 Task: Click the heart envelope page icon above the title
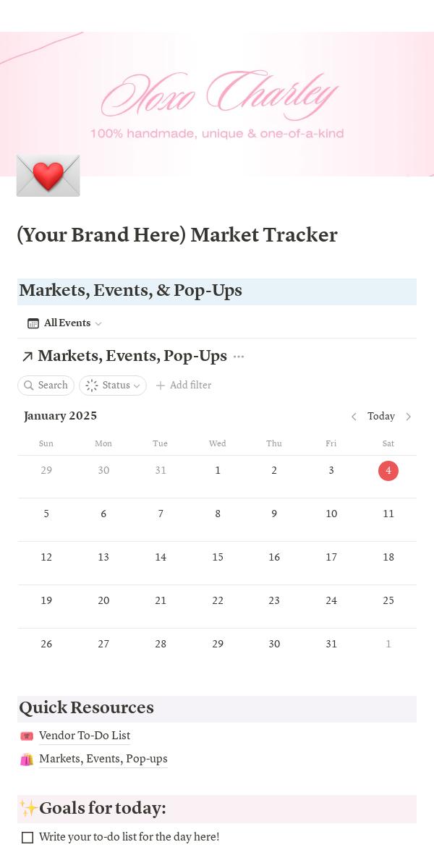(48, 175)
